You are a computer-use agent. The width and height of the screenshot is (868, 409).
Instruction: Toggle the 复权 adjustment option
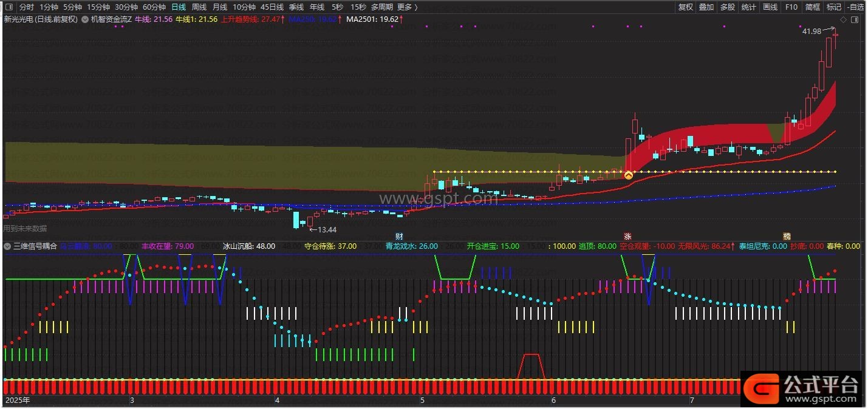[685, 7]
